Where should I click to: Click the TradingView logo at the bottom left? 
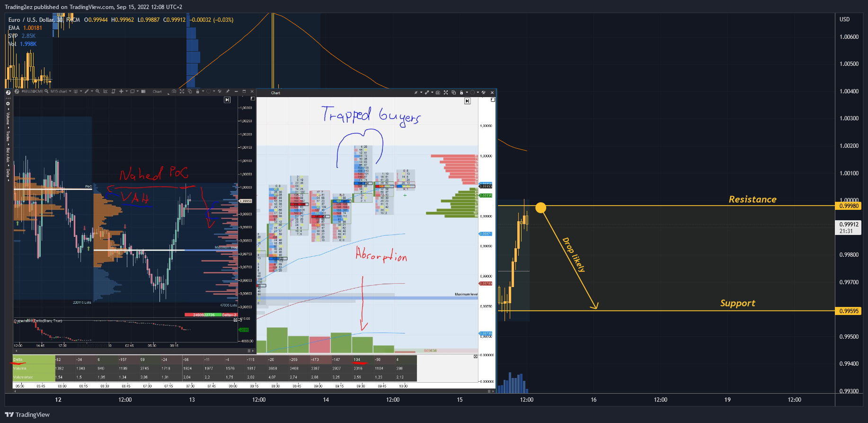click(27, 414)
